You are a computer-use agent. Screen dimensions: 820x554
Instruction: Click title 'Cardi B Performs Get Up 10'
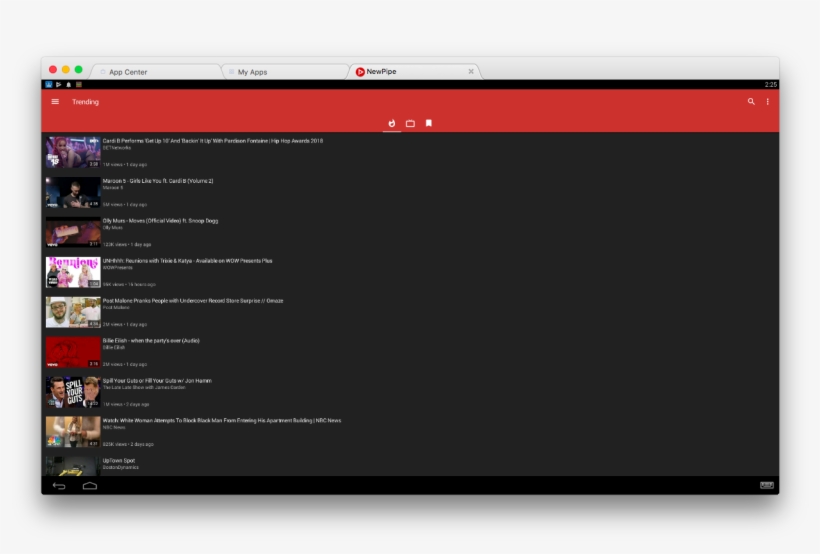pos(212,141)
